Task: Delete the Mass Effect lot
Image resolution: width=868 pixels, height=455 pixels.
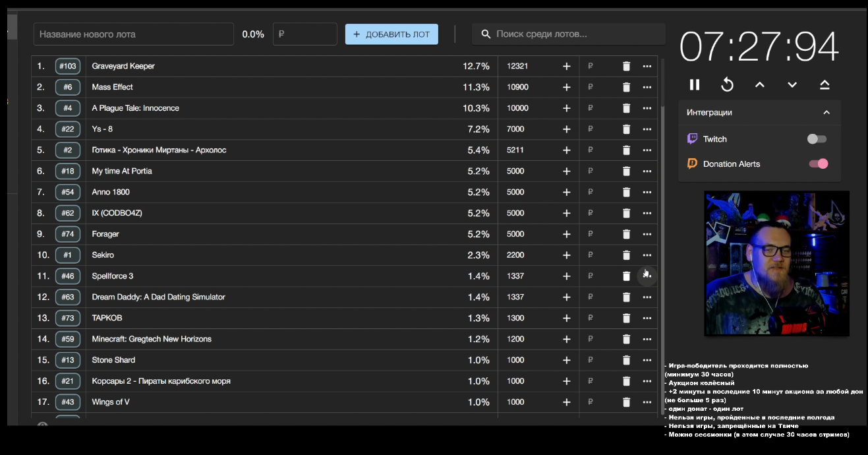Action: point(626,87)
